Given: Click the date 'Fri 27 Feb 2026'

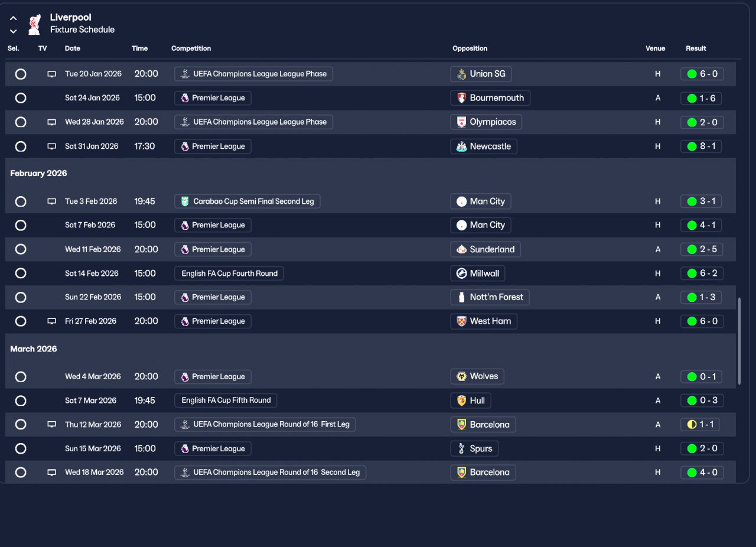Looking at the screenshot, I should (91, 321).
